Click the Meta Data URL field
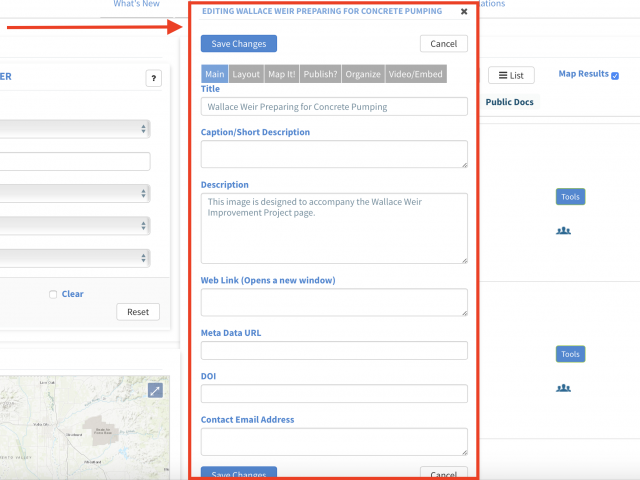Screen dimensions: 640x480 [334, 350]
